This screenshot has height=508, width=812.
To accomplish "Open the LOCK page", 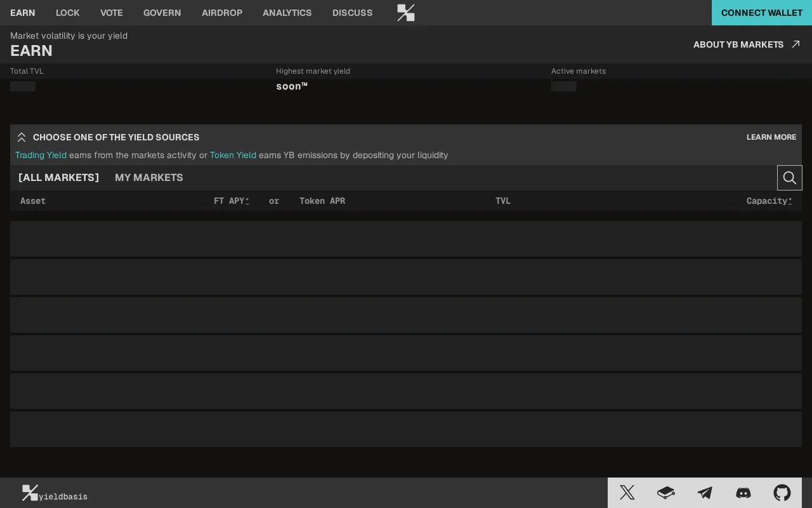I will click(68, 13).
